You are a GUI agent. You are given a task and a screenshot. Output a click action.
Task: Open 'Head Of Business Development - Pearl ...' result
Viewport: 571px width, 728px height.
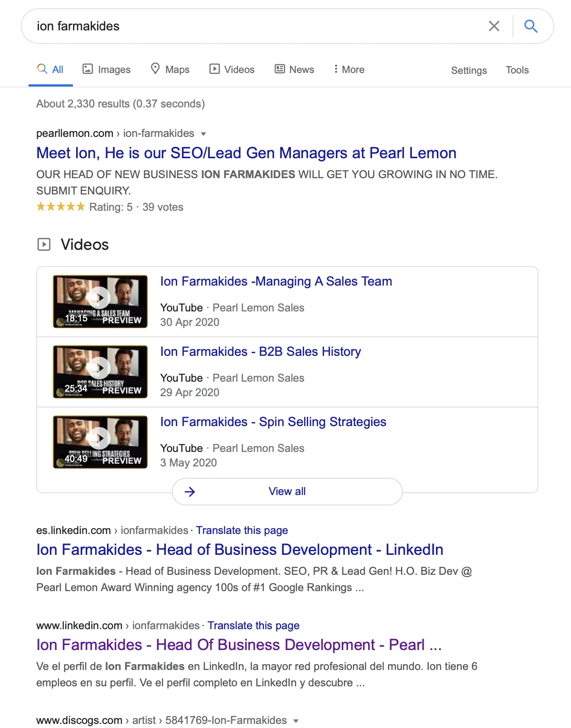(239, 645)
